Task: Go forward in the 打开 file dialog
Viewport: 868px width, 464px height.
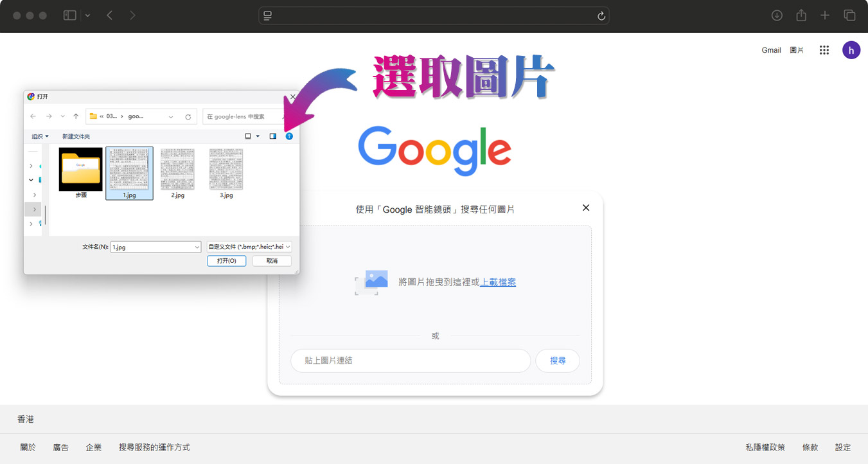Action: pos(48,116)
